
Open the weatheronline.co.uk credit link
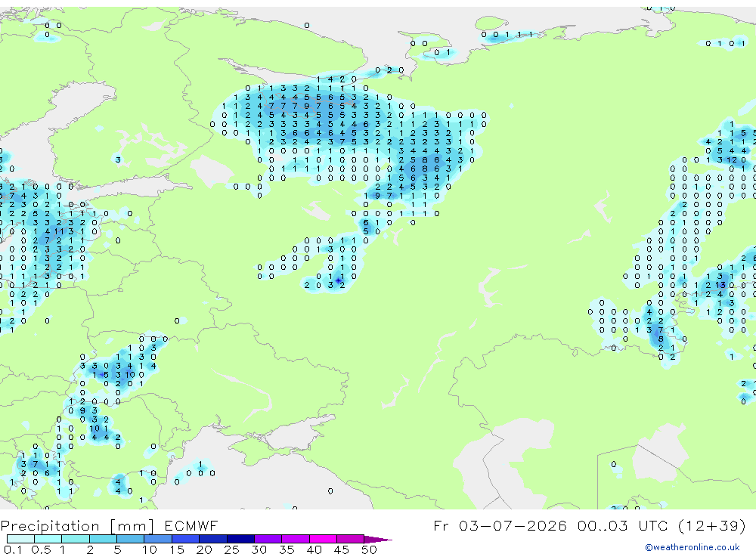[x=692, y=547]
